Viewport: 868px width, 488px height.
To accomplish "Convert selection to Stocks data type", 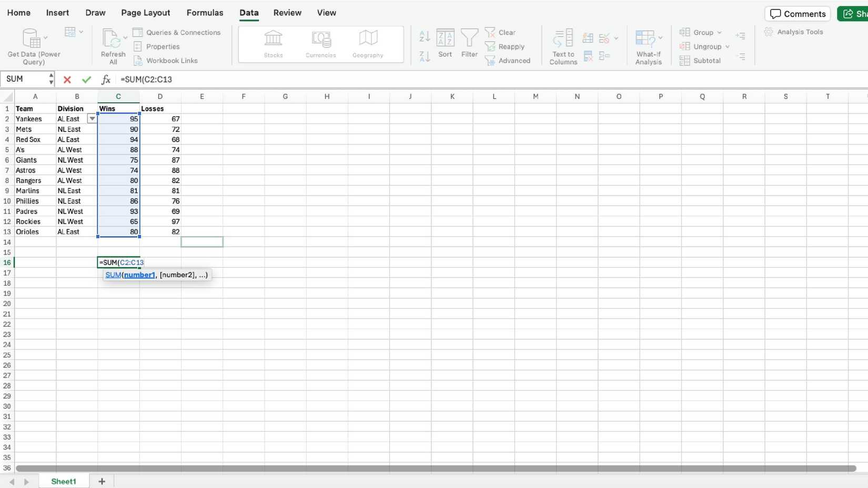I will pos(273,44).
